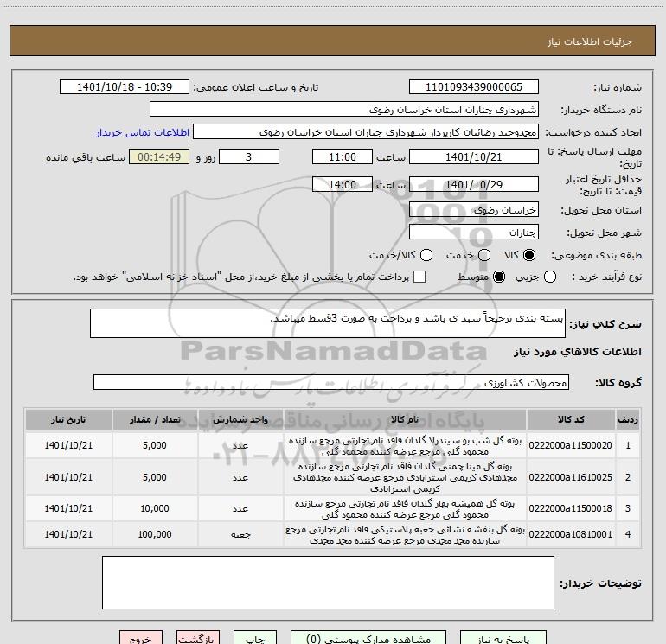
Task: Click the شب بو سیندرلا product name
Action: click(405, 446)
